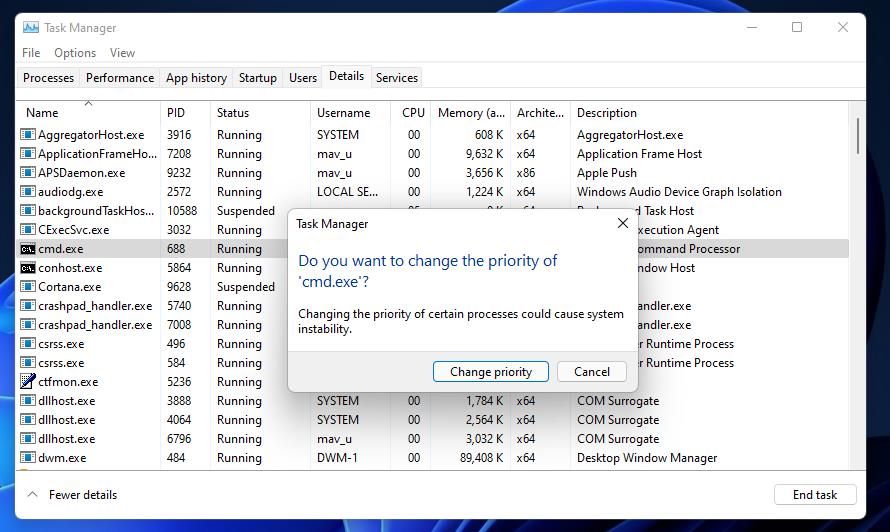The image size is (890, 532).
Task: Click the cmd.exe process icon
Action: coord(28,249)
